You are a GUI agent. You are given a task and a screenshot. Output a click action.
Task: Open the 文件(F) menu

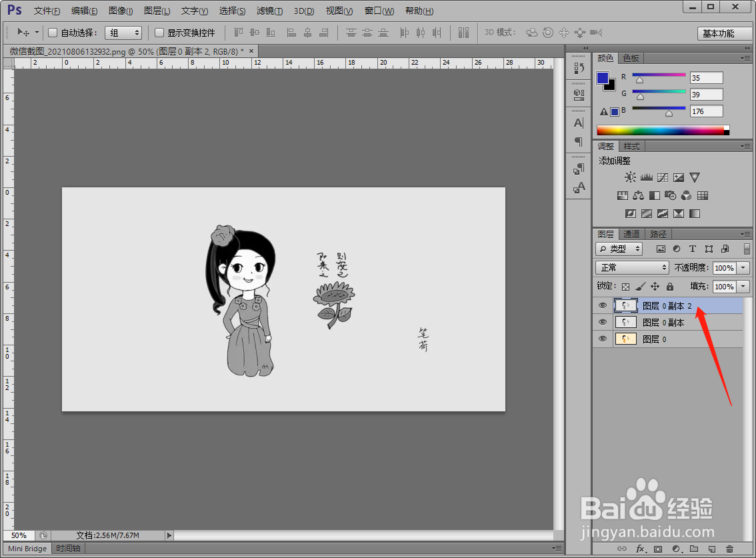click(x=47, y=11)
